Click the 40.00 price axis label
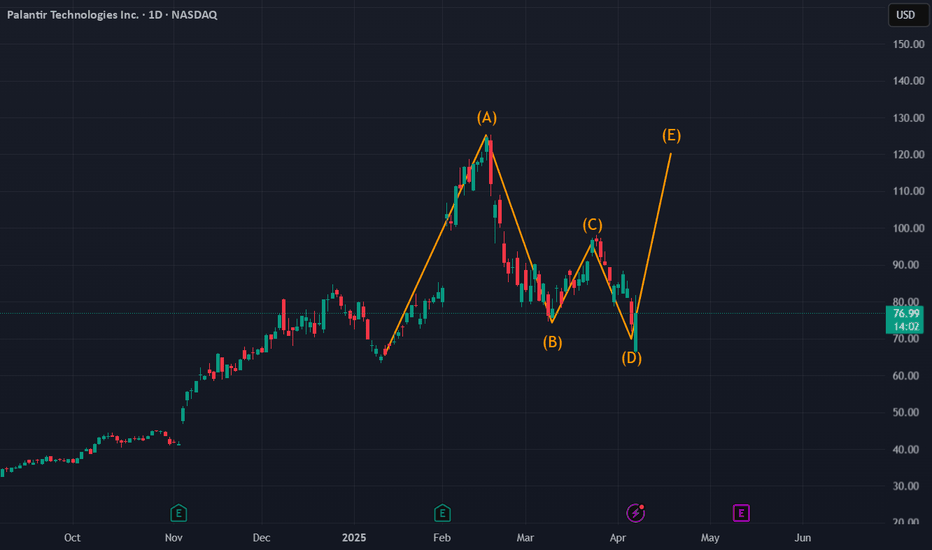This screenshot has height=550, width=932. (x=906, y=450)
